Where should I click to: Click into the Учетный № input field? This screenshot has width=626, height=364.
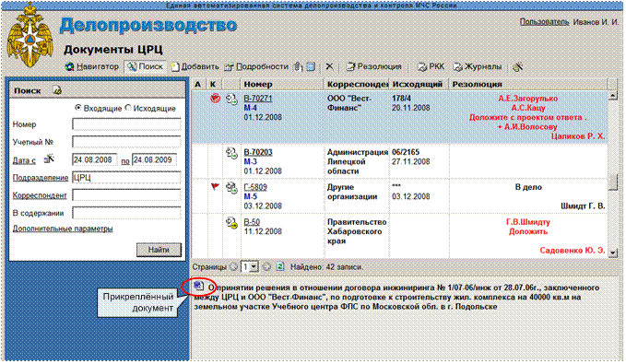tap(126, 142)
